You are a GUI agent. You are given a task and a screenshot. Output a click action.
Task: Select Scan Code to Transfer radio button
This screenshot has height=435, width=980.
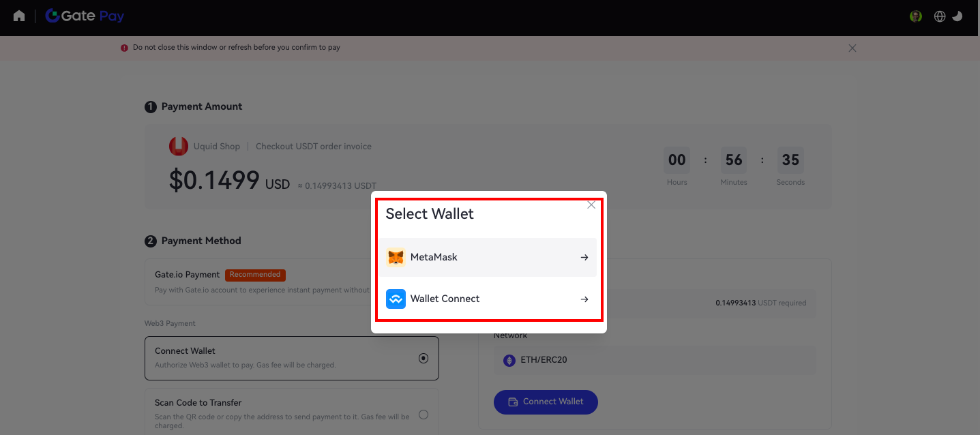pos(424,415)
